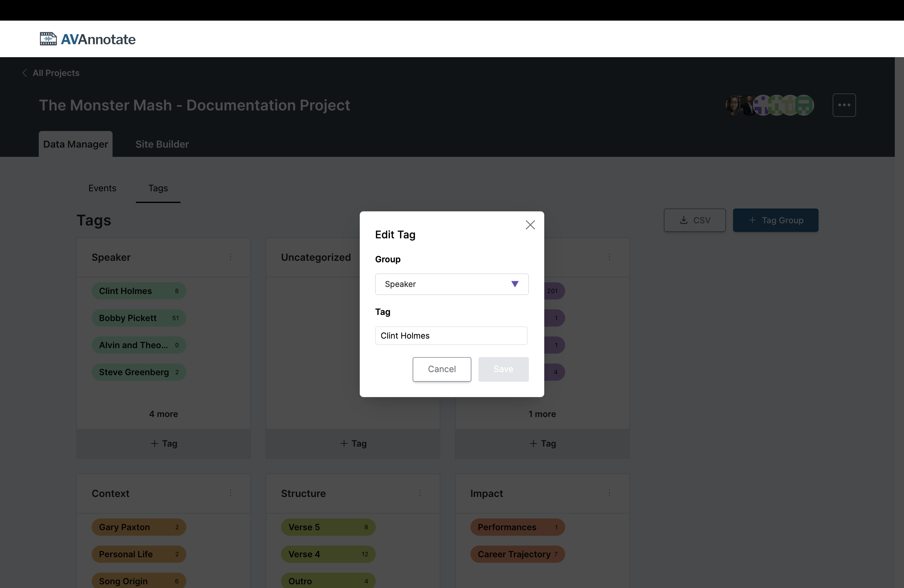Click the Tag name input field
Screen dimensions: 904x588
(x=451, y=336)
